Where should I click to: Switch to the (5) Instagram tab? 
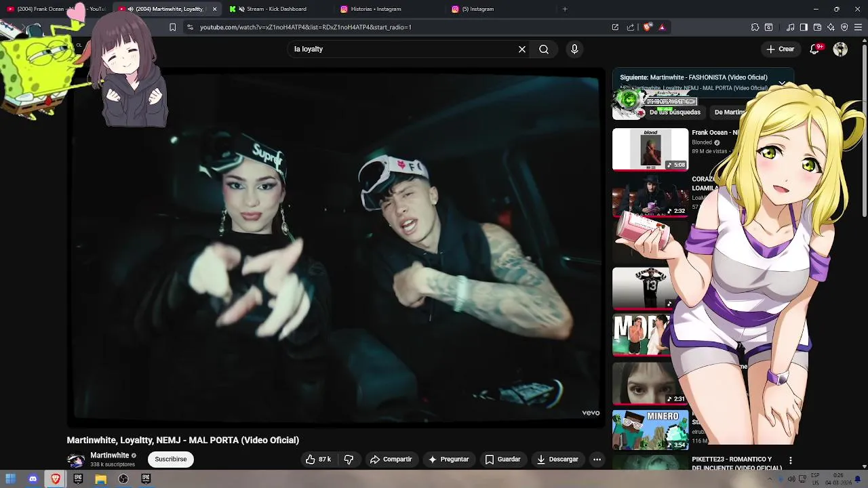477,9
